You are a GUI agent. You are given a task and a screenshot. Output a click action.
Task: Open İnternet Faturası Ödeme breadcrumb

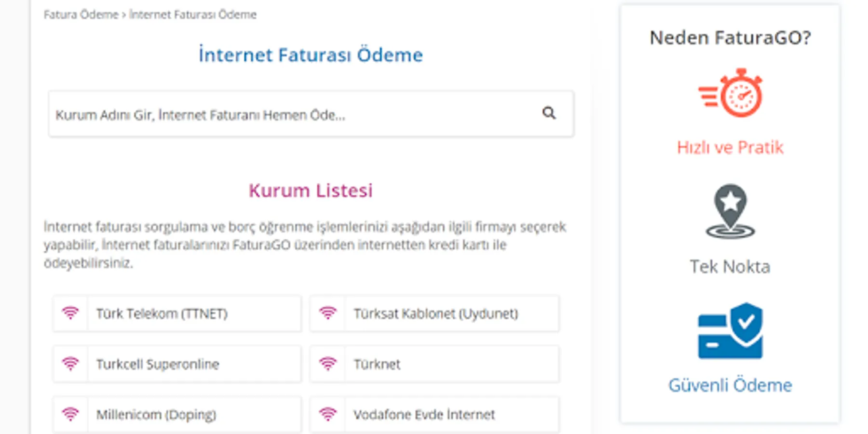pyautogui.click(x=193, y=15)
